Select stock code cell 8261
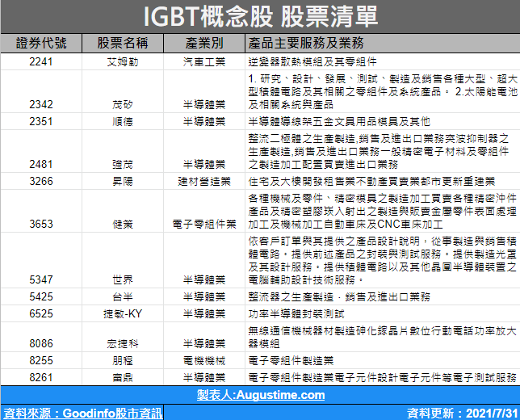The height and width of the screenshot is (420, 520). 41,377
